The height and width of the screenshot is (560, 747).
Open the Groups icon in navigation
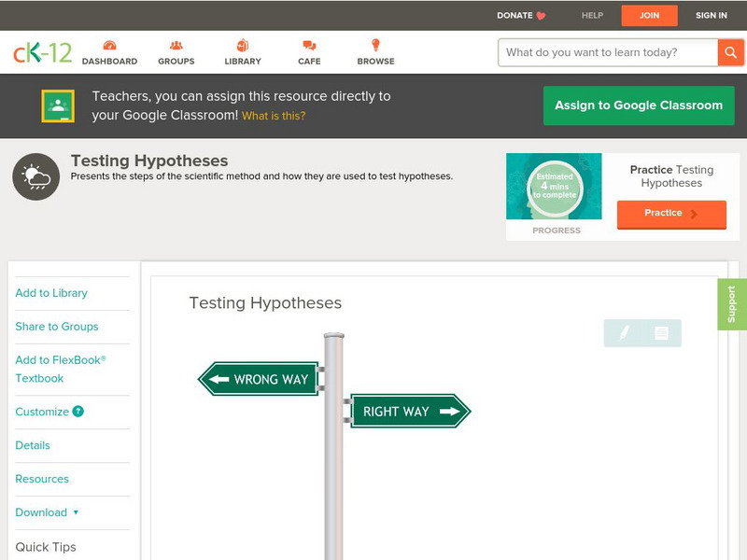pos(176,46)
